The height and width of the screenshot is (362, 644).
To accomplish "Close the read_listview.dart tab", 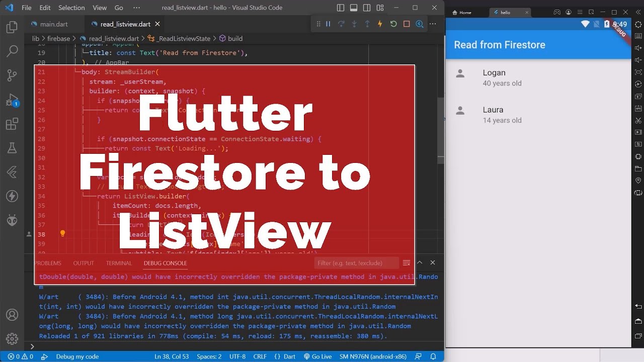I will (x=157, y=24).
